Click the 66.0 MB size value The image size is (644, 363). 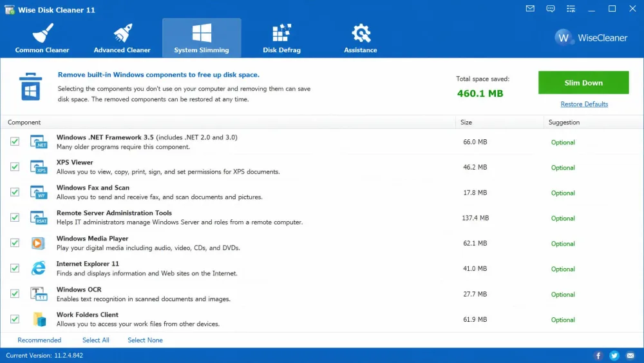coord(475,142)
